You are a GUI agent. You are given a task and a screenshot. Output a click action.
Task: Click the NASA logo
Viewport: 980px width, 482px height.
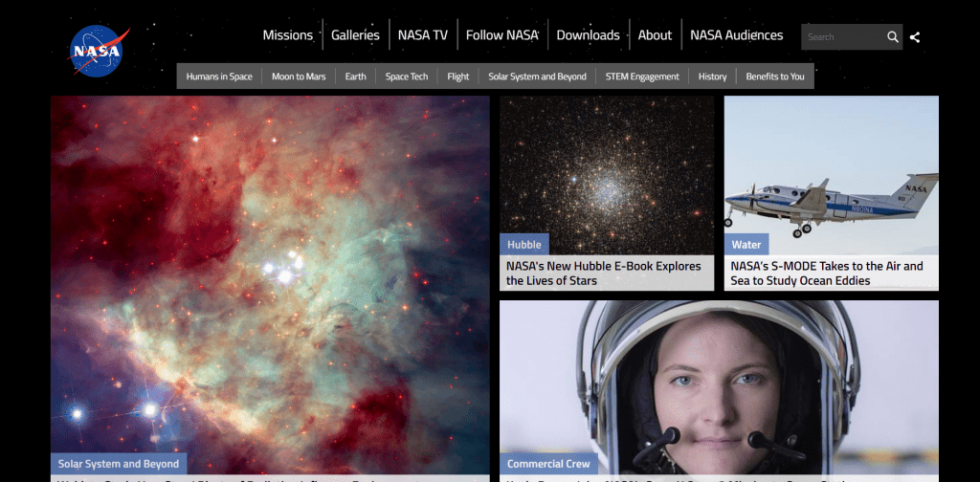pos(99,51)
